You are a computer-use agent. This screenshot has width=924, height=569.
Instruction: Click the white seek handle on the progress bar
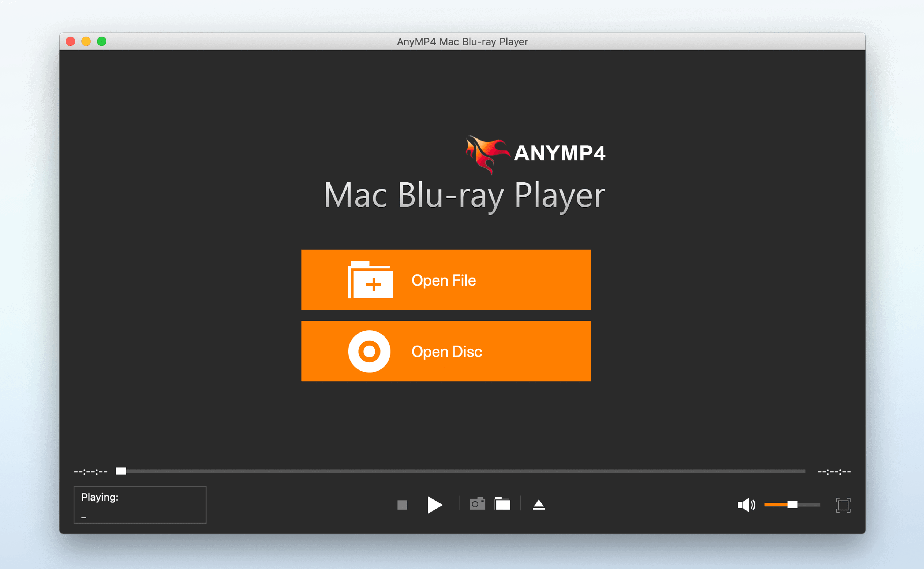tap(121, 471)
